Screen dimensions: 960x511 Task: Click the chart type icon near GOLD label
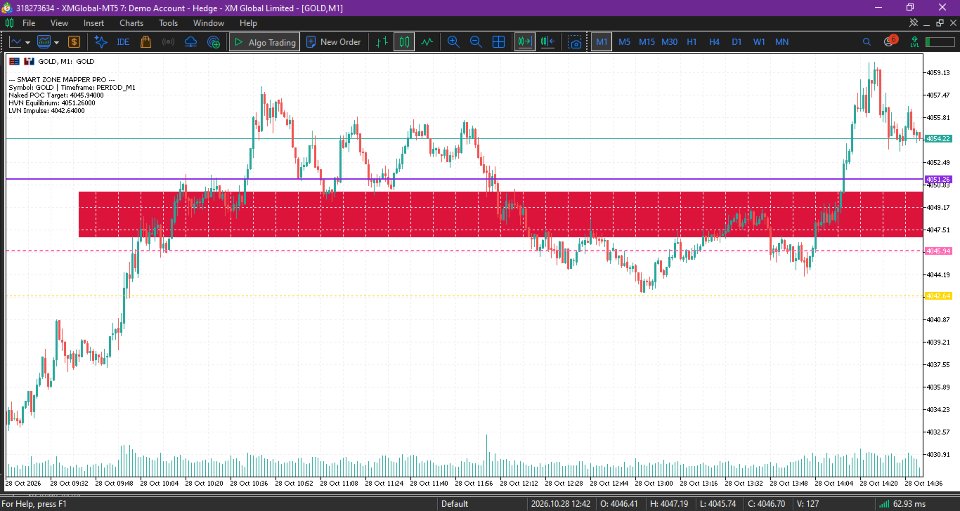(x=29, y=61)
